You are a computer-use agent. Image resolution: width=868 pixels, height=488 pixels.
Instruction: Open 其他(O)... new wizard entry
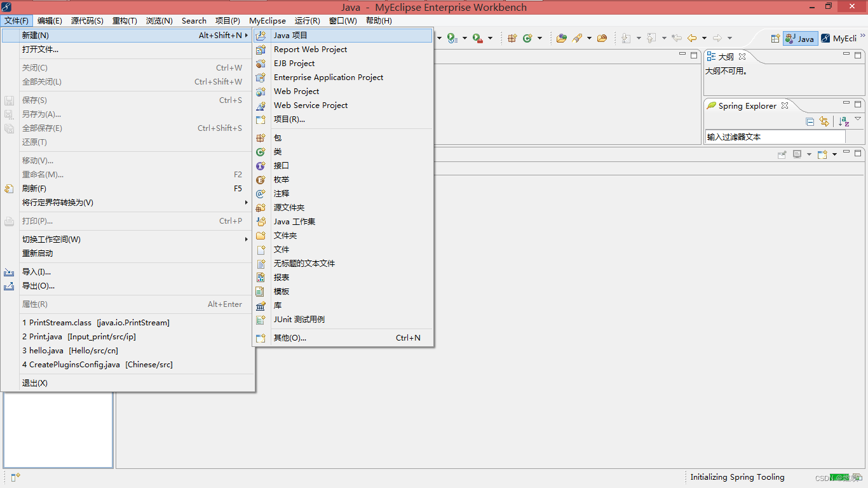(x=342, y=338)
